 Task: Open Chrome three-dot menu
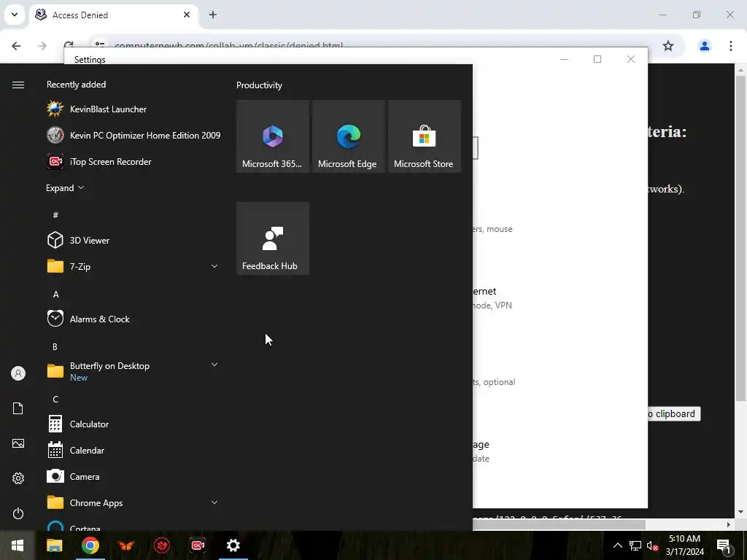tap(731, 46)
